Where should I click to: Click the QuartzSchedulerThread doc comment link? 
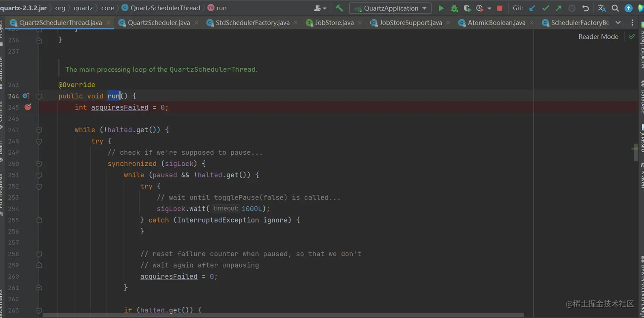[x=213, y=69]
